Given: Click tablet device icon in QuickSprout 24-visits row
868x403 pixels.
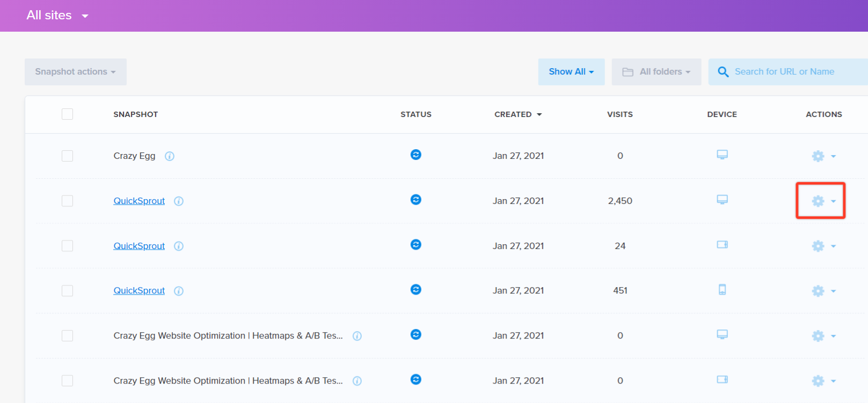Looking at the screenshot, I should pyautogui.click(x=723, y=245).
